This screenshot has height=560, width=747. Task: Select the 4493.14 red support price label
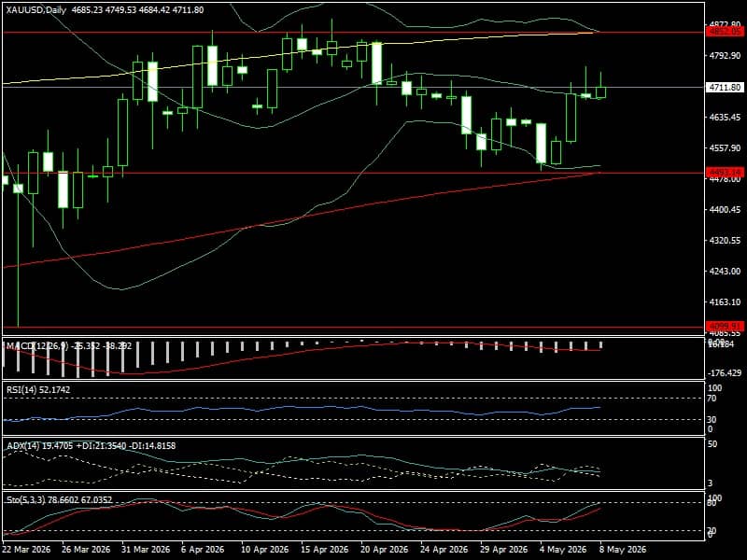tap(725, 172)
